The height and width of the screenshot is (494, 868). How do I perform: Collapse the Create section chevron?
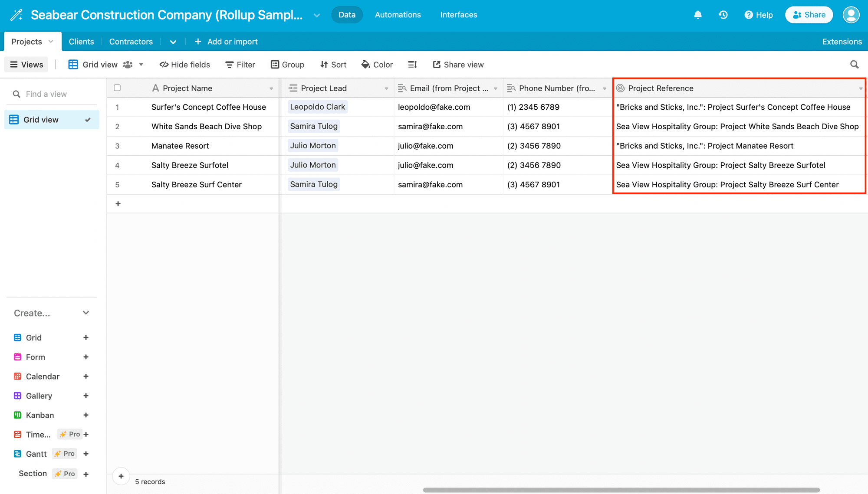pyautogui.click(x=86, y=313)
